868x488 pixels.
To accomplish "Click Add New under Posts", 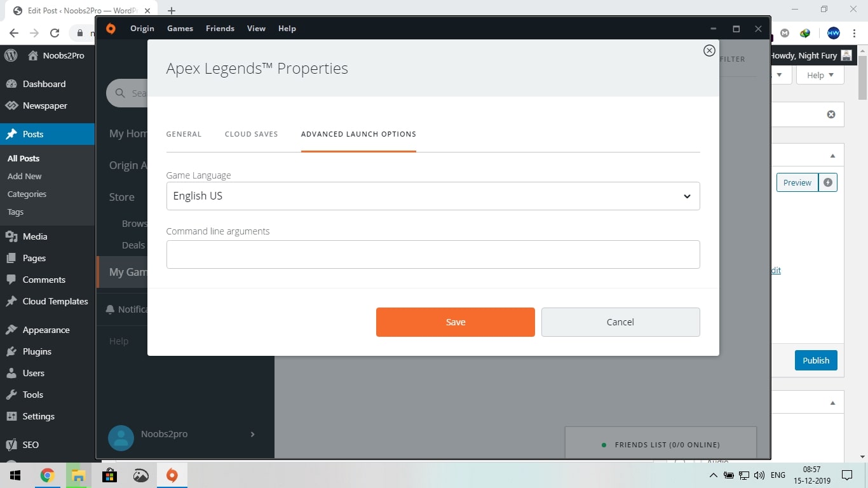I will coord(25,176).
